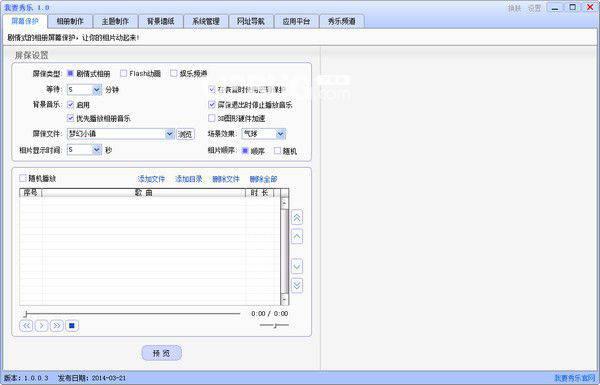Open the 相片显示时间 seconds dropdown
Image resolution: width=600 pixels, height=385 pixels.
[x=97, y=150]
